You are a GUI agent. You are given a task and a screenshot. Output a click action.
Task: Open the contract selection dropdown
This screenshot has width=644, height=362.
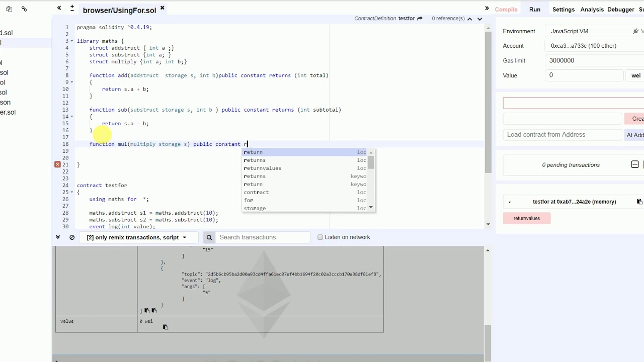tap(574, 103)
